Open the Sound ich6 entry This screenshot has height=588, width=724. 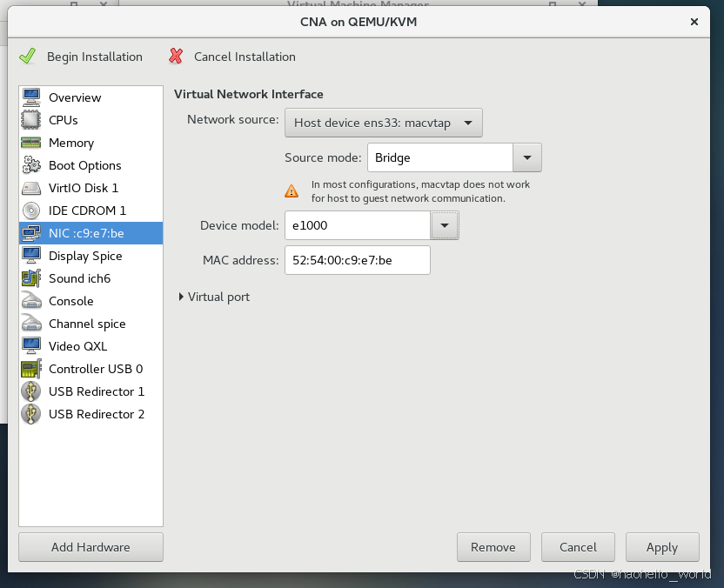point(91,278)
